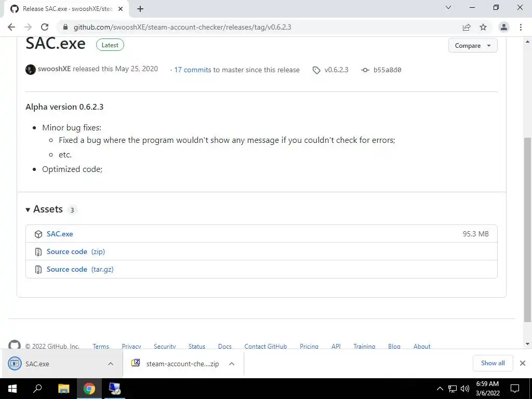The height and width of the screenshot is (399, 532).
Task: Click the swooshXE user avatar
Action: coord(31,70)
